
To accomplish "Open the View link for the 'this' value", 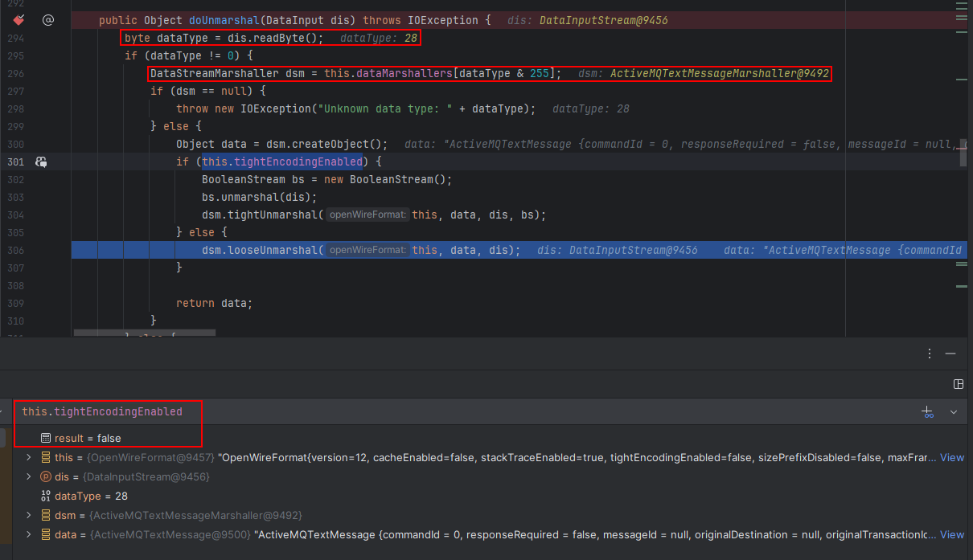I will (x=952, y=457).
